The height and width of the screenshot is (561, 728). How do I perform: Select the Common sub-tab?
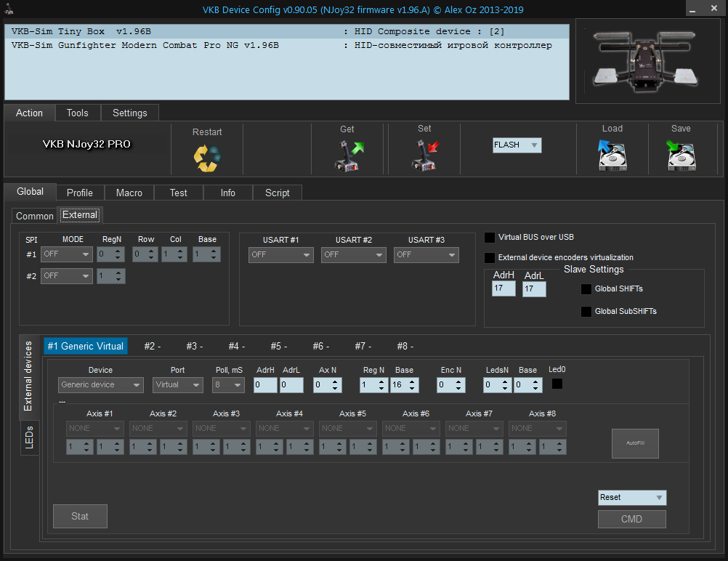34,216
